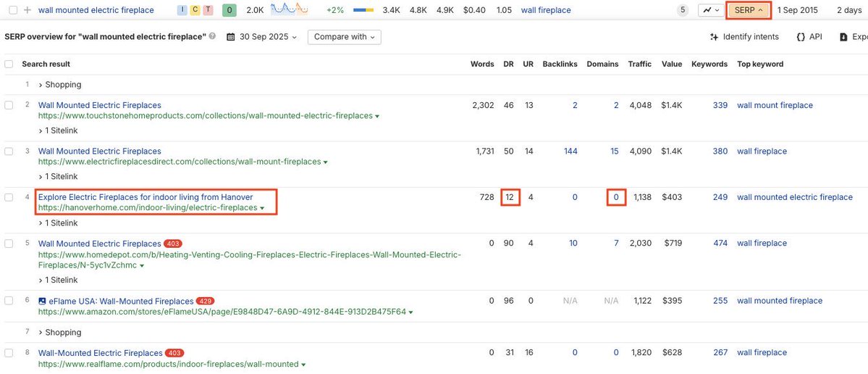868x374 pixels.
Task: Click the $719 value in homedepot row
Action: [672, 244]
